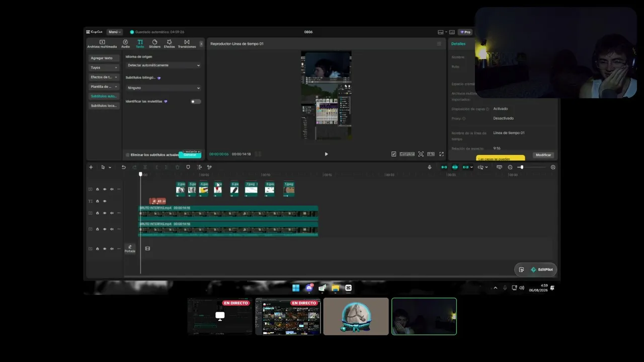
Task: Open the Ninguno bilingual subtitles dropdown
Action: (164, 88)
